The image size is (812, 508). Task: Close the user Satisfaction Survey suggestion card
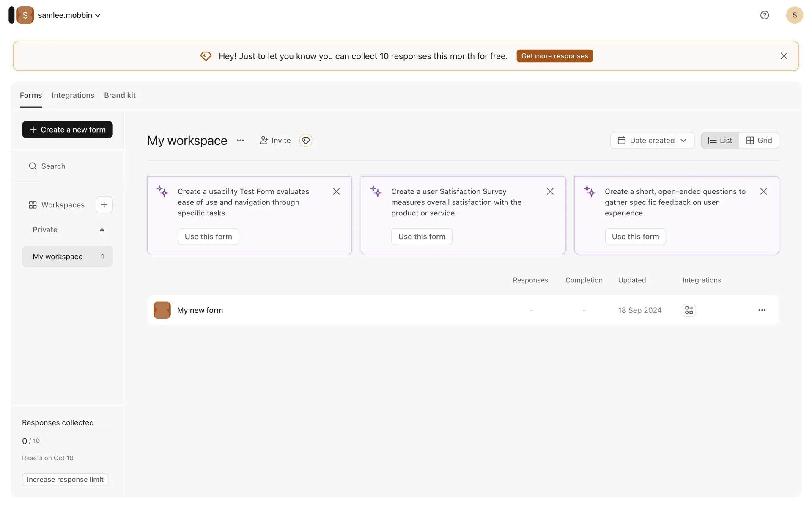[x=550, y=191]
